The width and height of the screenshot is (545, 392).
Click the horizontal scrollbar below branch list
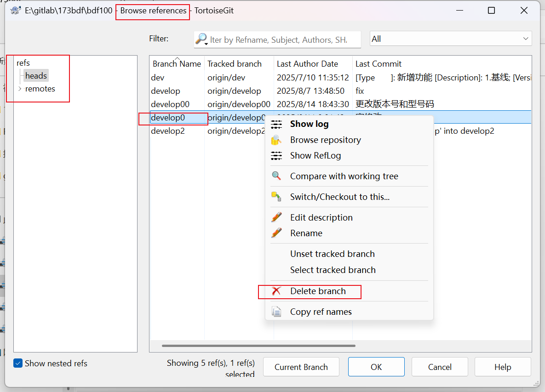click(x=258, y=346)
